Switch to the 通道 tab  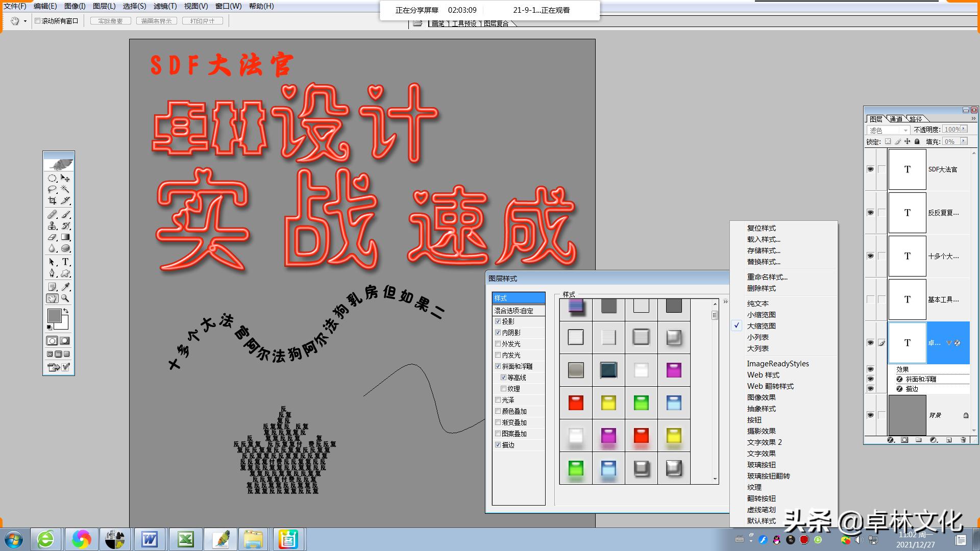[896, 119]
